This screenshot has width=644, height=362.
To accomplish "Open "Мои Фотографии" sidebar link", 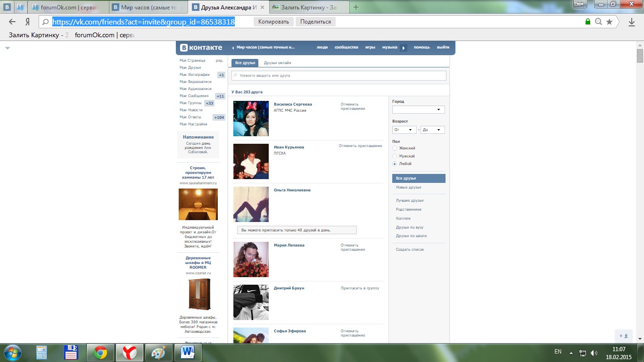I will (194, 74).
